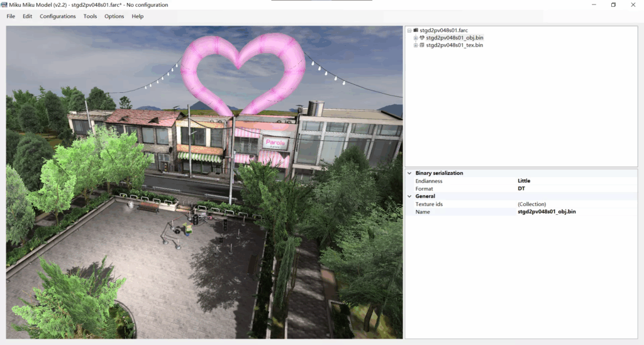Collapse the stgd2pv048s01.farc root node
Viewport: 644px width, 345px height.
[x=409, y=30]
